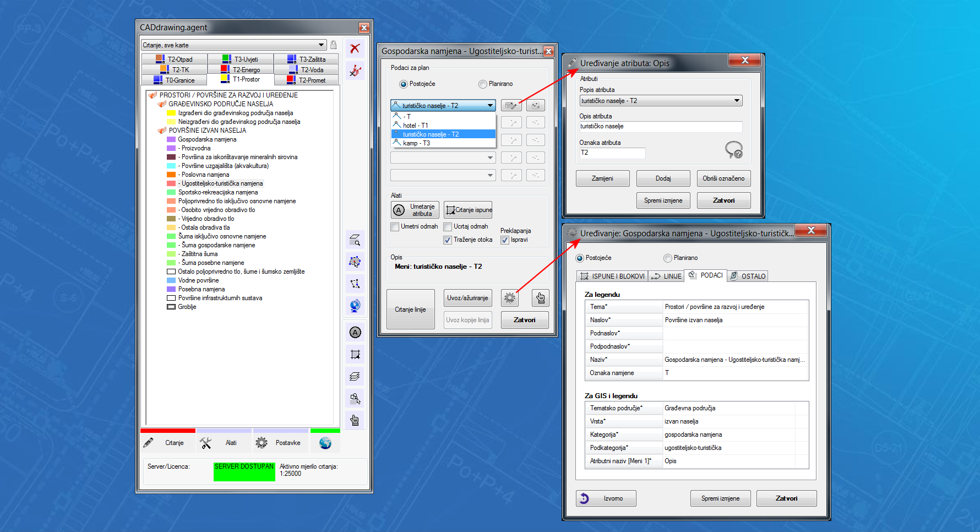Click the Dodaj button
The height and width of the screenshot is (532, 980).
click(x=663, y=178)
